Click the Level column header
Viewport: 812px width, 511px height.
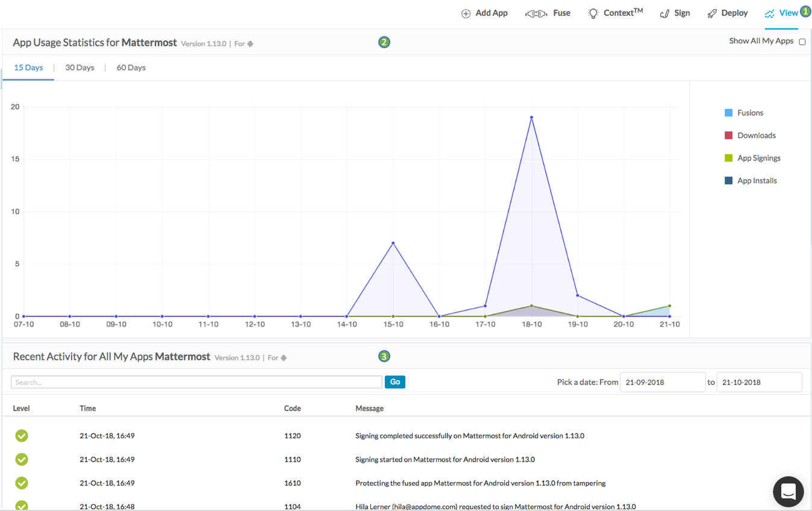point(22,409)
